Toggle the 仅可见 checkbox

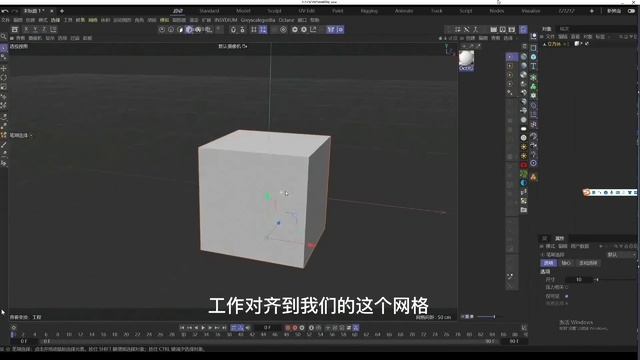(x=567, y=296)
